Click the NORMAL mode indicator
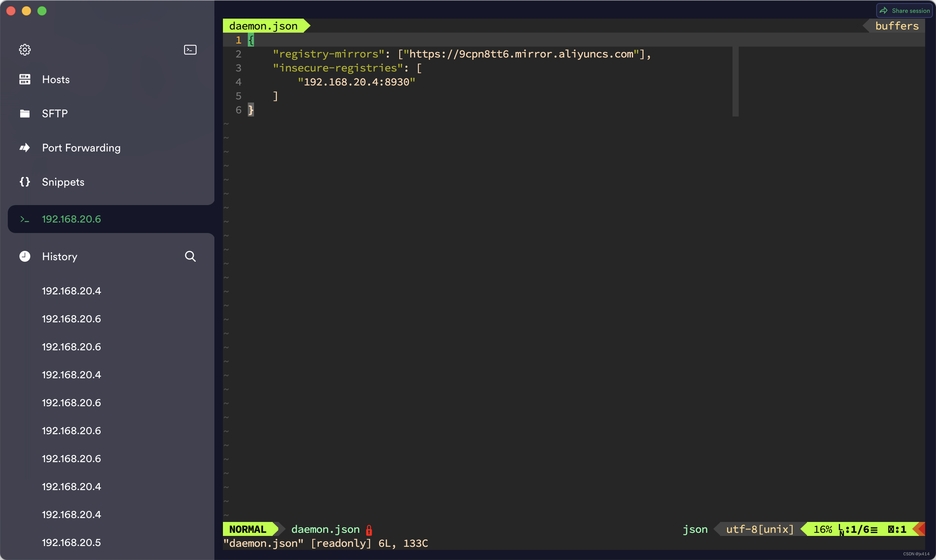This screenshot has height=560, width=936. click(x=248, y=529)
